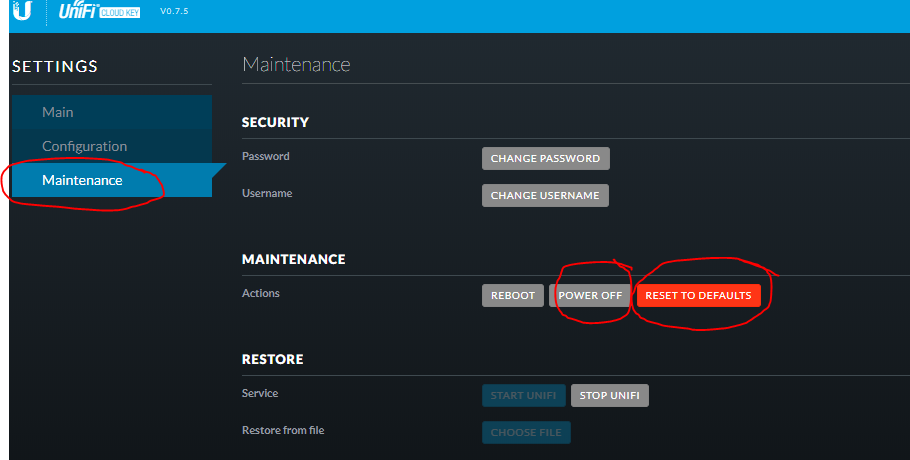The width and height of the screenshot is (910, 460).
Task: Reboot the Cloud Key device
Action: tap(513, 295)
